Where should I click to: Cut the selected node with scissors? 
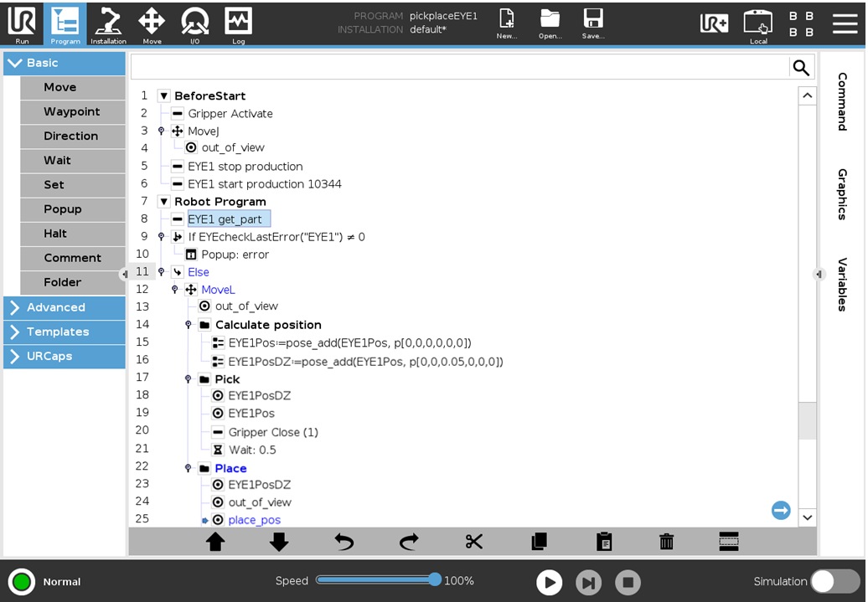pos(474,542)
